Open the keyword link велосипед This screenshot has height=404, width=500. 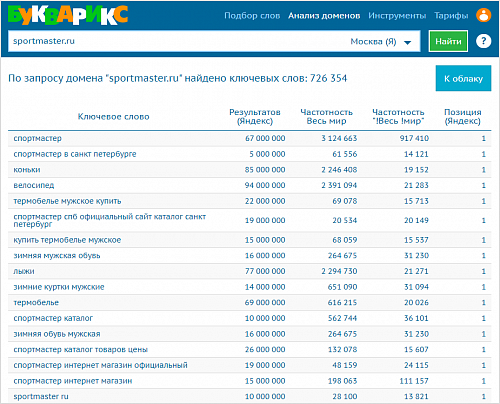[x=34, y=185]
